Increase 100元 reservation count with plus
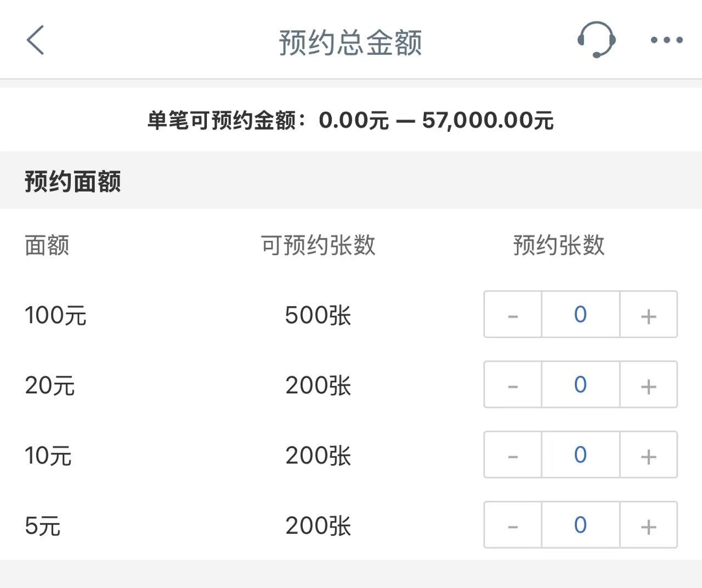This screenshot has width=702, height=588. (x=648, y=315)
